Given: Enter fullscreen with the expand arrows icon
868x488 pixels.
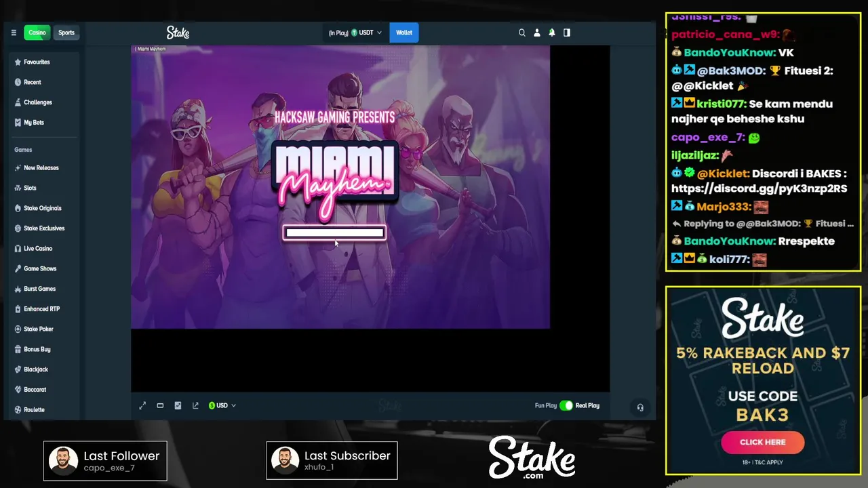Looking at the screenshot, I should tap(142, 405).
